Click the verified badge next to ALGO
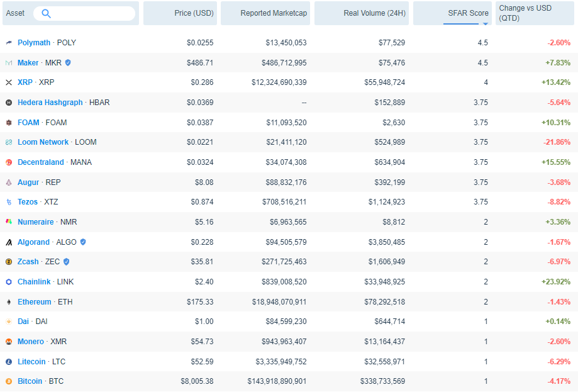 pos(83,242)
